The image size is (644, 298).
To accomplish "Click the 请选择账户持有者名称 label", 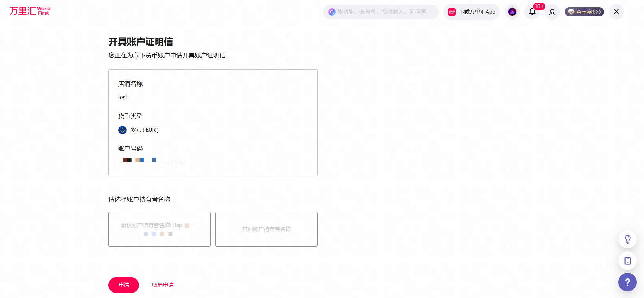I will [139, 199].
